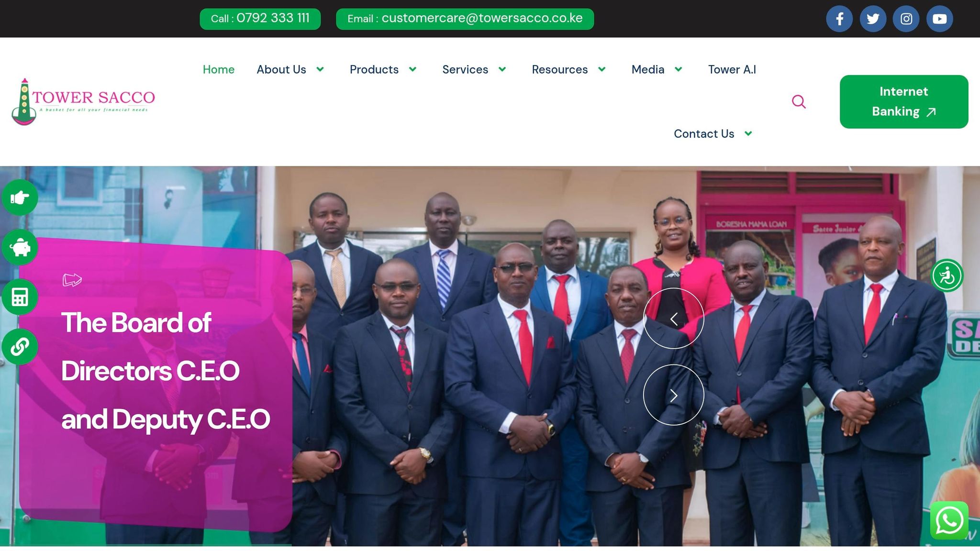The image size is (980, 551).
Task: Click the piggy bank sidebar icon
Action: (x=20, y=247)
